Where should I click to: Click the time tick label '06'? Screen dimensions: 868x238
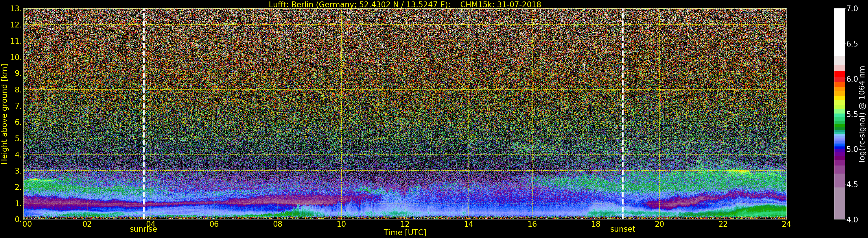214,224
